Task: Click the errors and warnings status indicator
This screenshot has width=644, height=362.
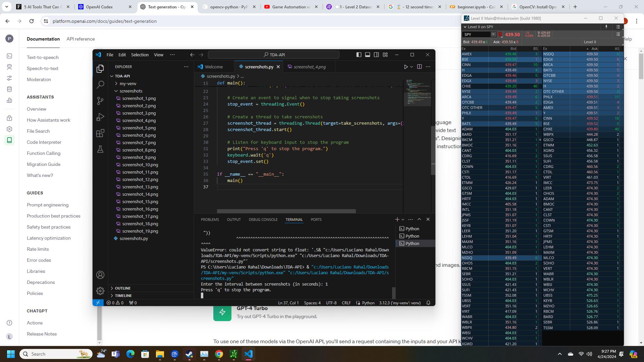Action: click(115, 303)
